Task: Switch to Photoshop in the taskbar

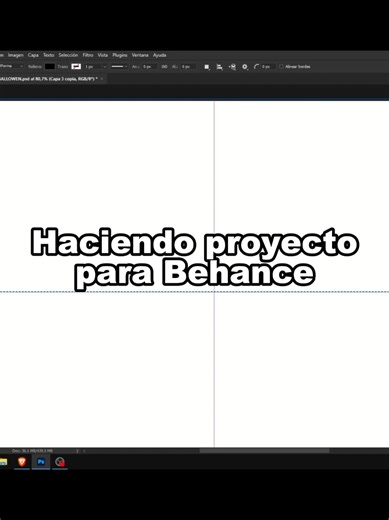Action: (41, 462)
